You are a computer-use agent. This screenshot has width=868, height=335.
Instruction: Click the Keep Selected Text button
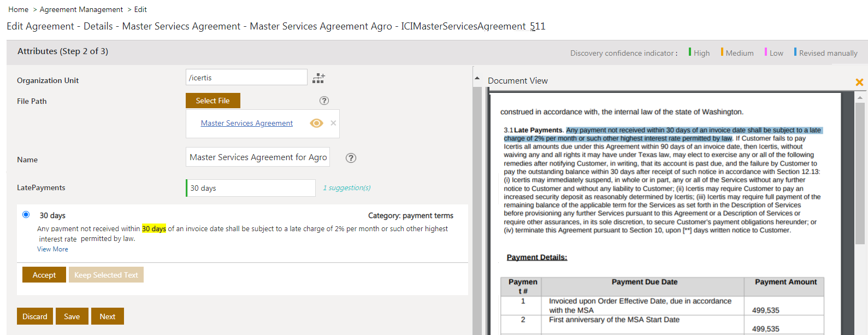(x=106, y=275)
